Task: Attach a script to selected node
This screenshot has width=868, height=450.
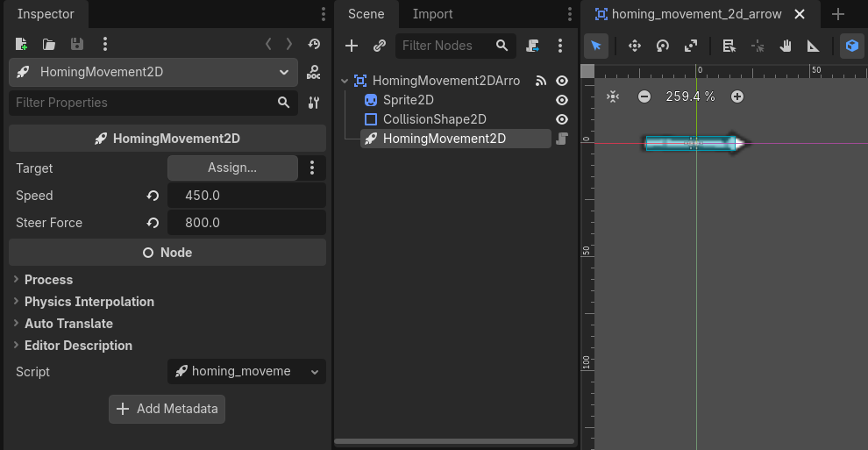Action: click(532, 46)
